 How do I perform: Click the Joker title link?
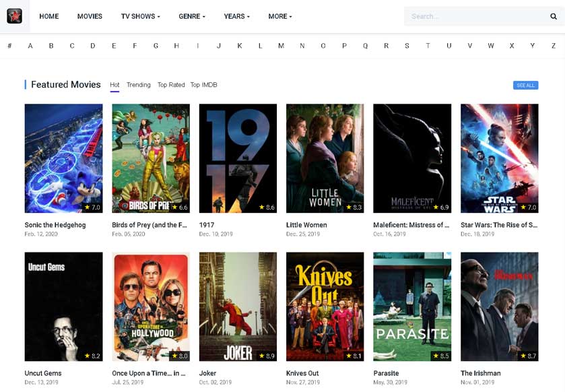tap(208, 373)
